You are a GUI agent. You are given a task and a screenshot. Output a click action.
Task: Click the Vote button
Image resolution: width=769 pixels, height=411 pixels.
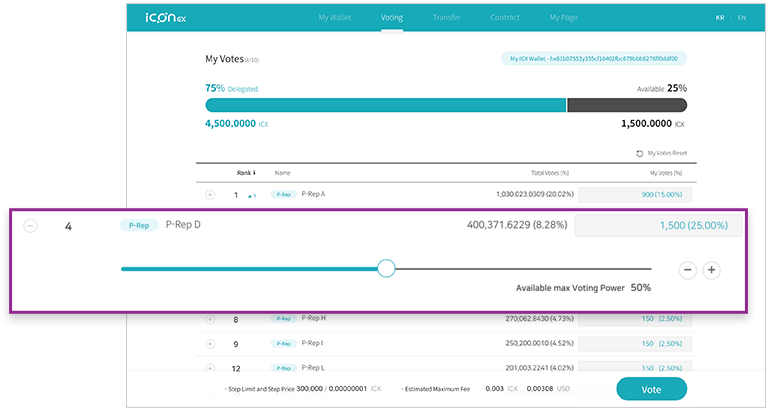tap(651, 389)
